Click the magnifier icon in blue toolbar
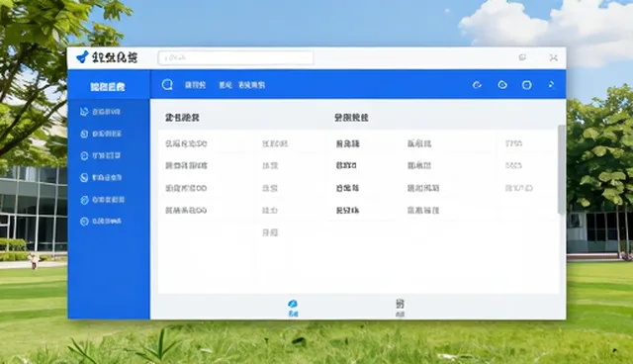The width and height of the screenshot is (633, 364). click(x=167, y=85)
